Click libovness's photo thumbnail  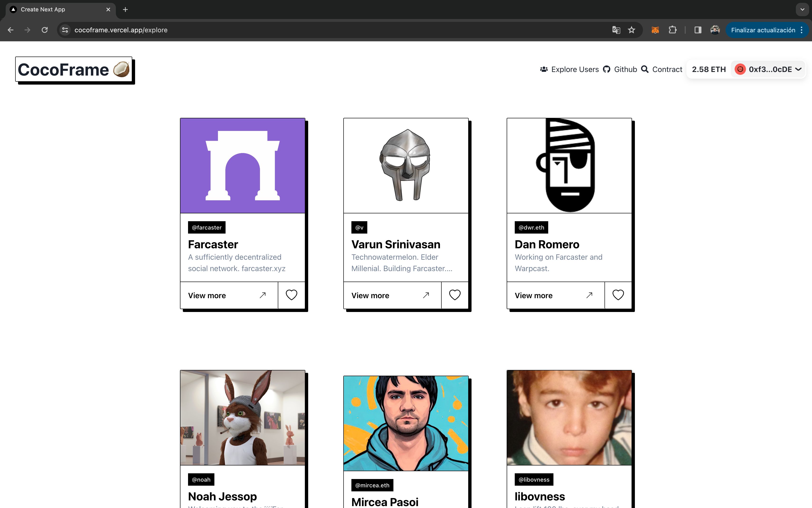pyautogui.click(x=569, y=418)
